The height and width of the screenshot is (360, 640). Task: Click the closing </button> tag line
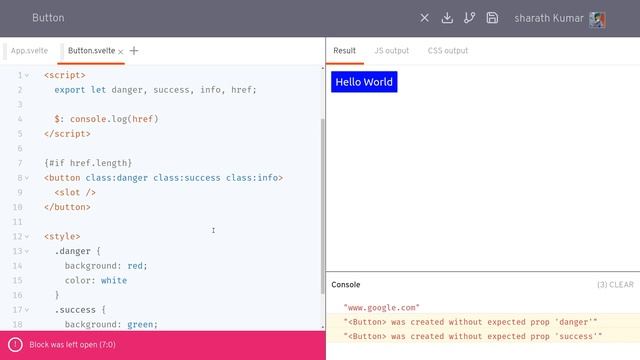pyautogui.click(x=67, y=207)
